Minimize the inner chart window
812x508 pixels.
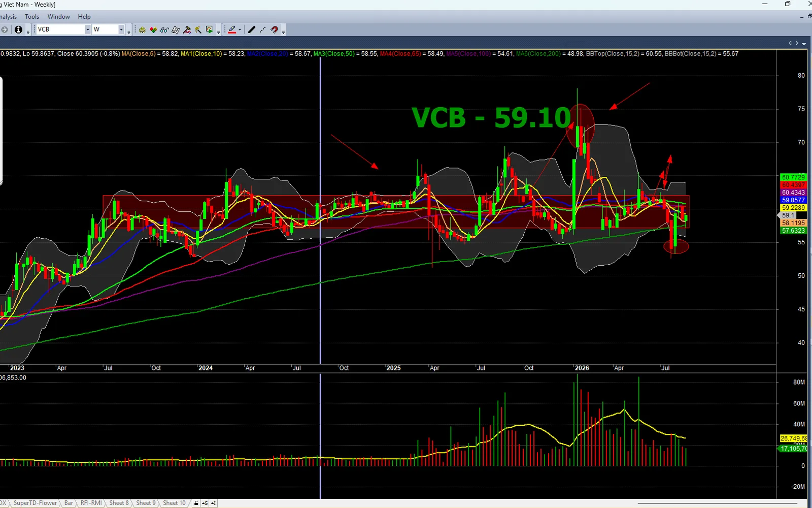pyautogui.click(x=802, y=17)
